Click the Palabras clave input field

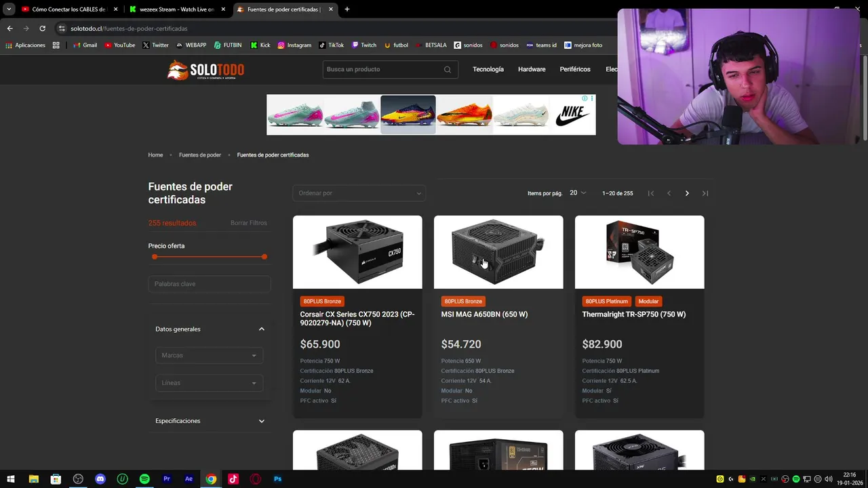[210, 284]
